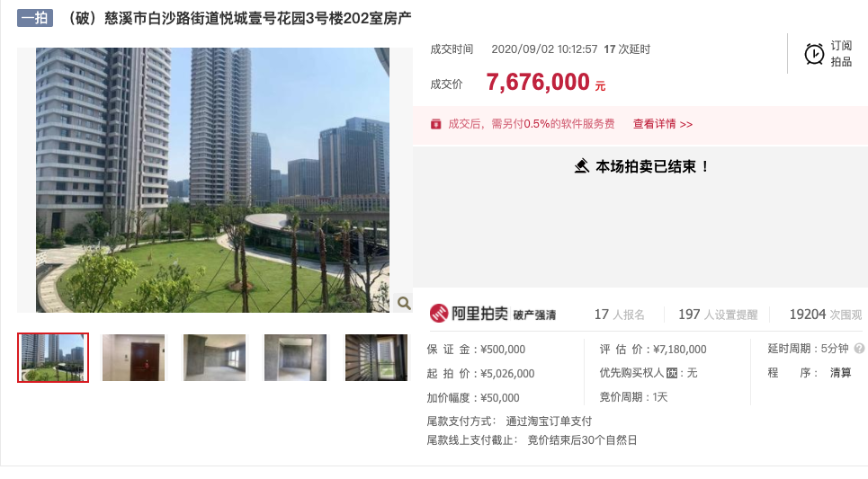Click the 17 人报名 registrants count
Image resolution: width=868 pixels, height=479 pixels.
click(x=620, y=315)
